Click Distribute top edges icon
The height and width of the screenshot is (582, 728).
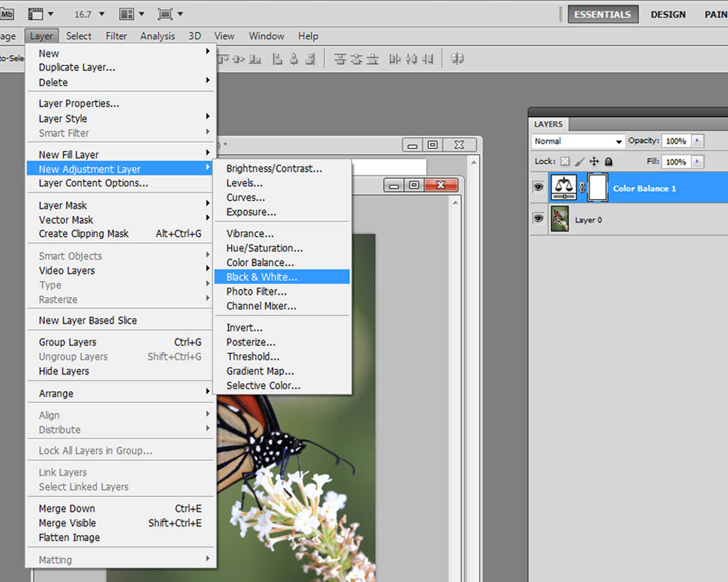point(340,59)
